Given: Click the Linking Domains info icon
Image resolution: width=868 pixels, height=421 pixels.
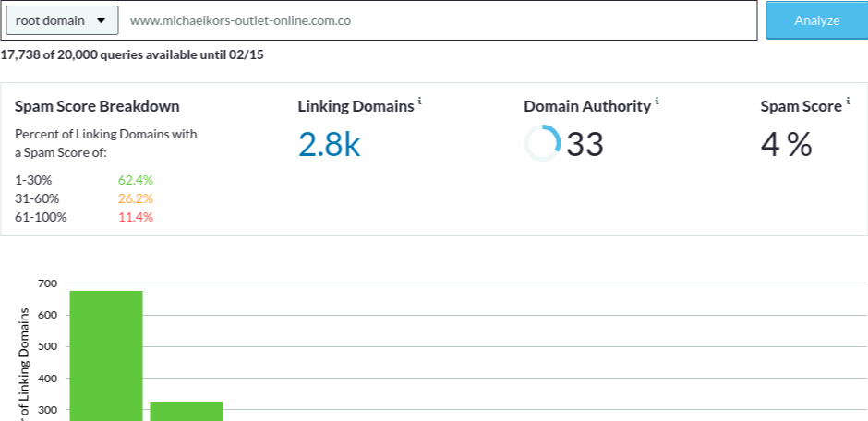Looking at the screenshot, I should click(419, 102).
